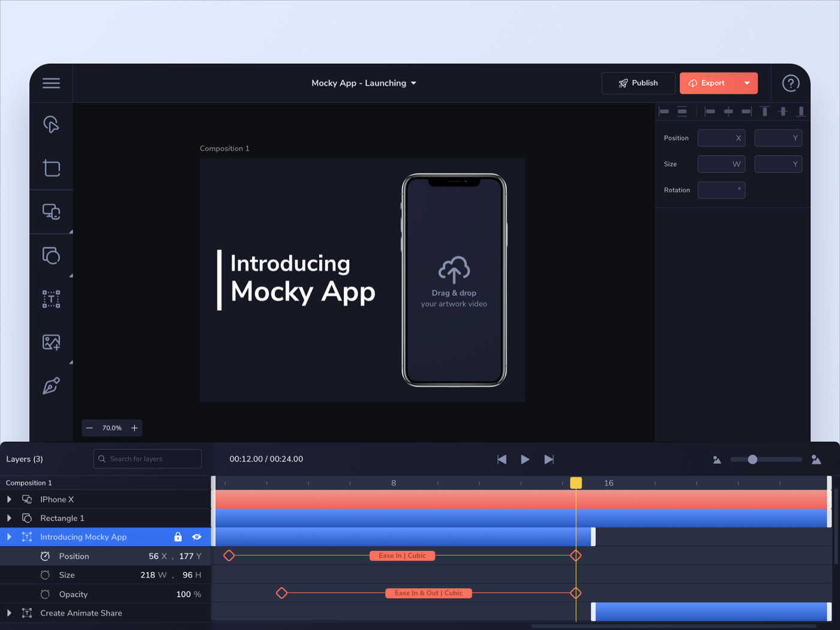Click the Ease In | Cubic label
The image size is (840, 630).
point(402,556)
